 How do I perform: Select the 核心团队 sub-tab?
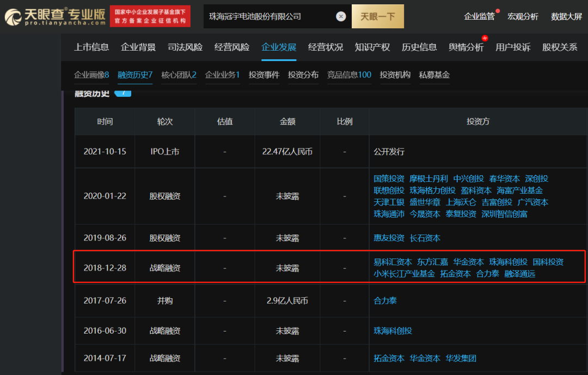click(x=179, y=75)
